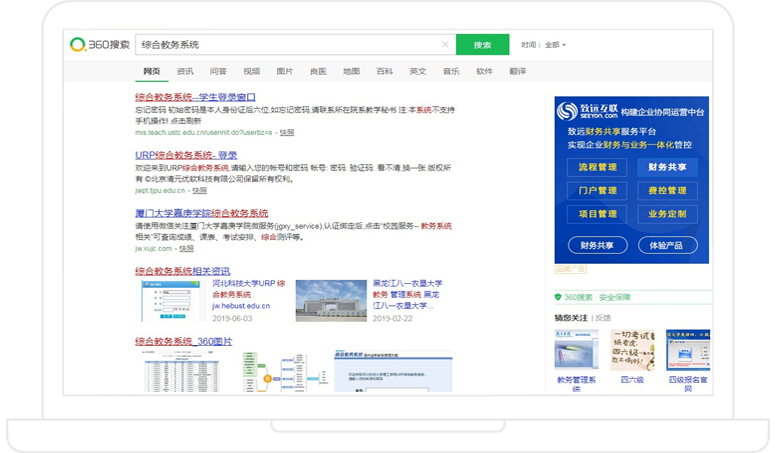Viewport: 776px width, 453px height.
Task: Open 快照 for mis.teach.ustc.edu.cn result
Action: point(287,132)
